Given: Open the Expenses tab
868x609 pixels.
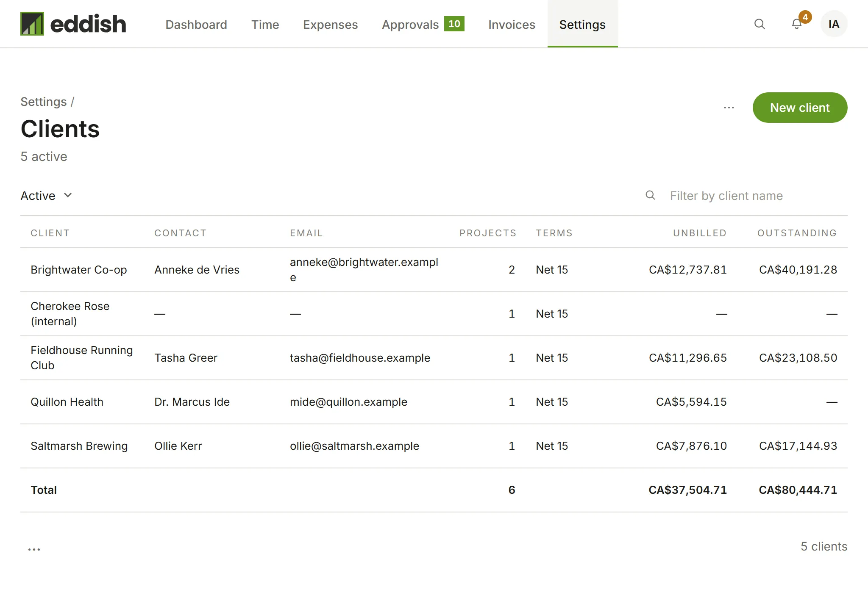Looking at the screenshot, I should click(x=330, y=25).
